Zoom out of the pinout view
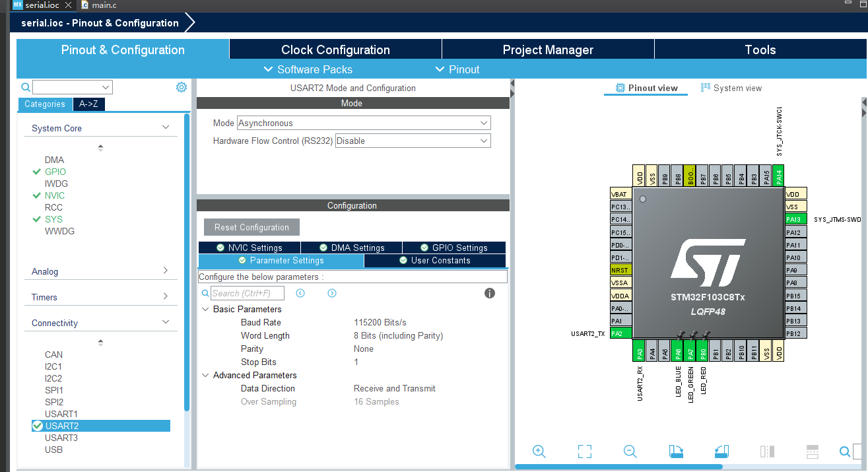The width and height of the screenshot is (868, 472). point(630,452)
